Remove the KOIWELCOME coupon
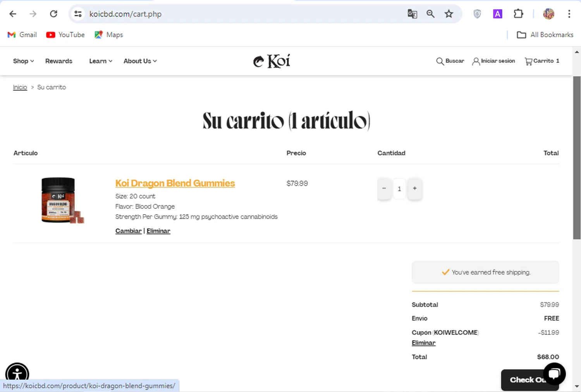Image resolution: width=581 pixels, height=392 pixels. (x=423, y=343)
